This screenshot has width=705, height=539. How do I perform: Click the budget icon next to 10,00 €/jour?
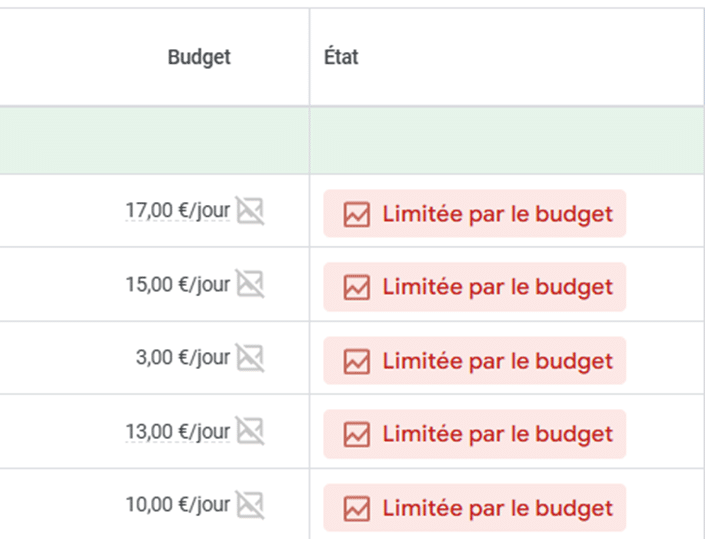click(x=250, y=505)
